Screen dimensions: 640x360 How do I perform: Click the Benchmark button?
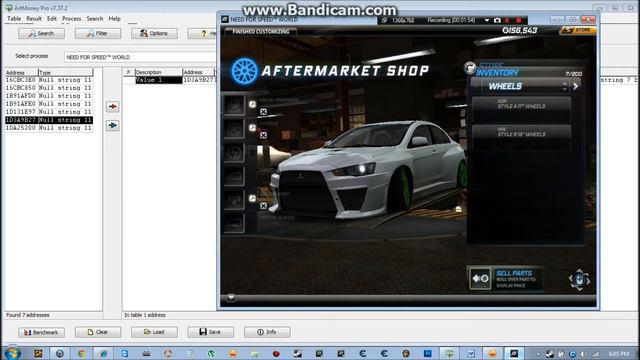click(x=41, y=332)
